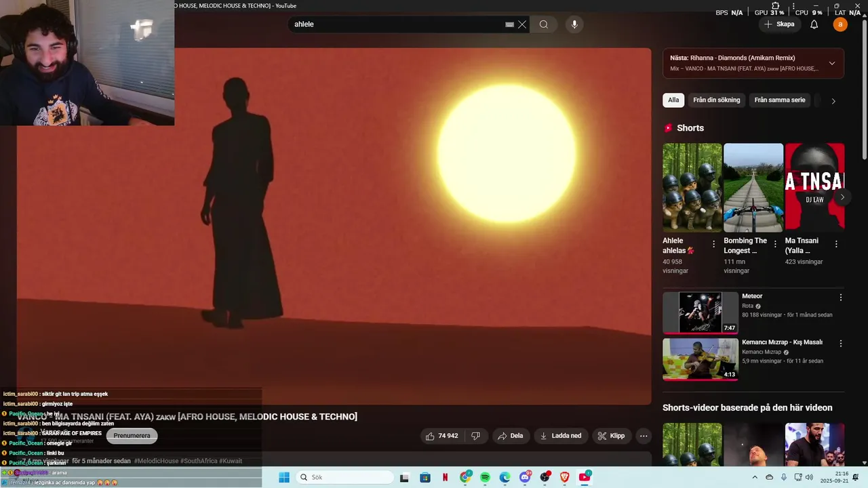The width and height of the screenshot is (868, 488).
Task: Open the Bombing The Longest short thumbnail
Action: 753,187
